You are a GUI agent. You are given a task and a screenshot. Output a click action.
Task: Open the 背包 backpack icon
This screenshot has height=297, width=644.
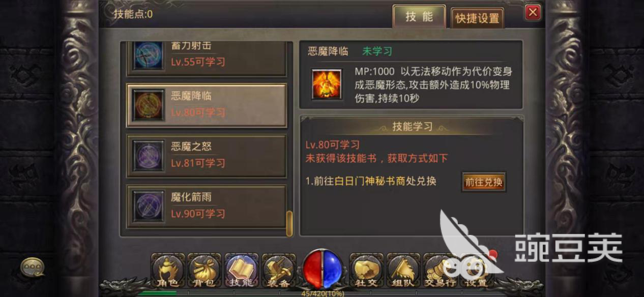coord(204,271)
